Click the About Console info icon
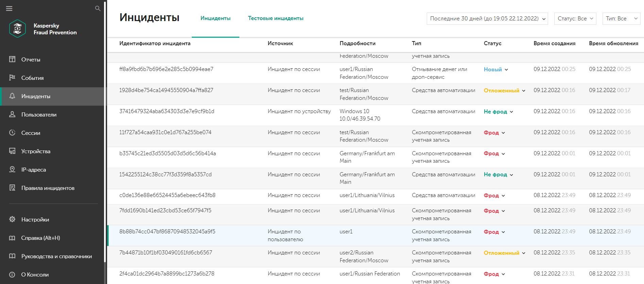644x284 pixels. [12, 274]
